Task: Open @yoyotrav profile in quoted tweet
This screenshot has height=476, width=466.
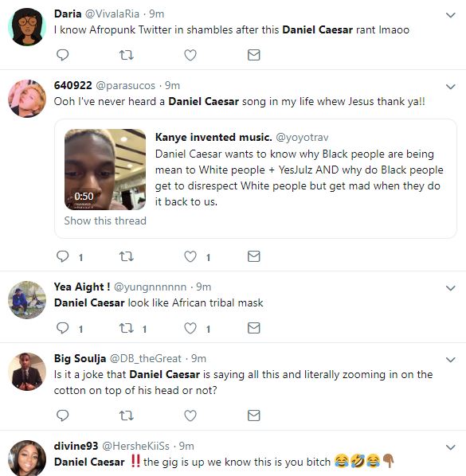Action: point(302,138)
